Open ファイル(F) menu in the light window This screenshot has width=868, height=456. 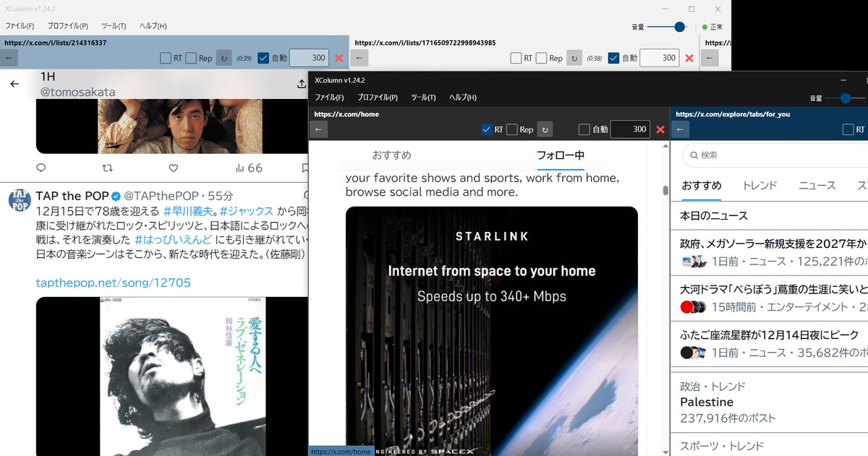click(20, 26)
